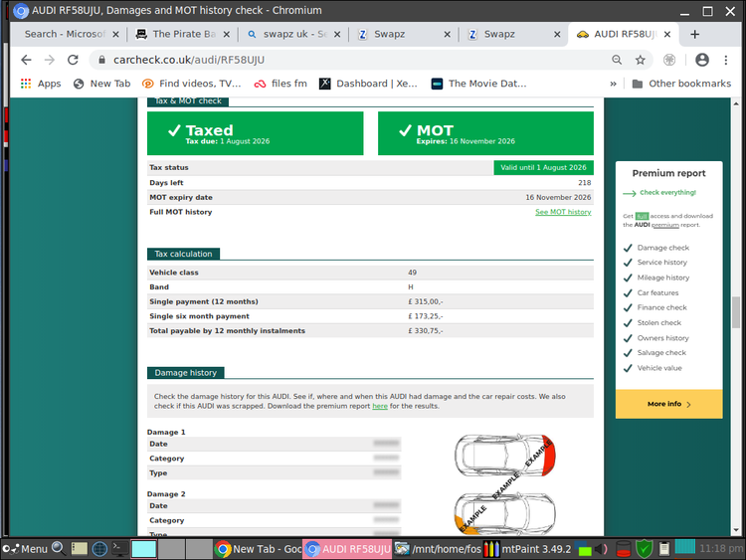The image size is (746, 560).
Task: Open the Chromium profile avatar icon
Action: (x=702, y=60)
